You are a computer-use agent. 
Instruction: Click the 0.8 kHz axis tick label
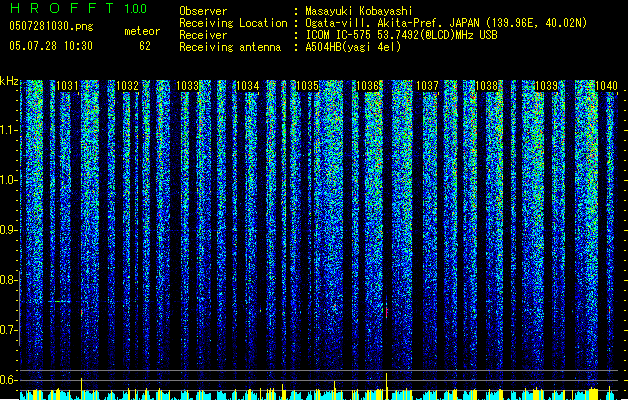click(x=9, y=280)
